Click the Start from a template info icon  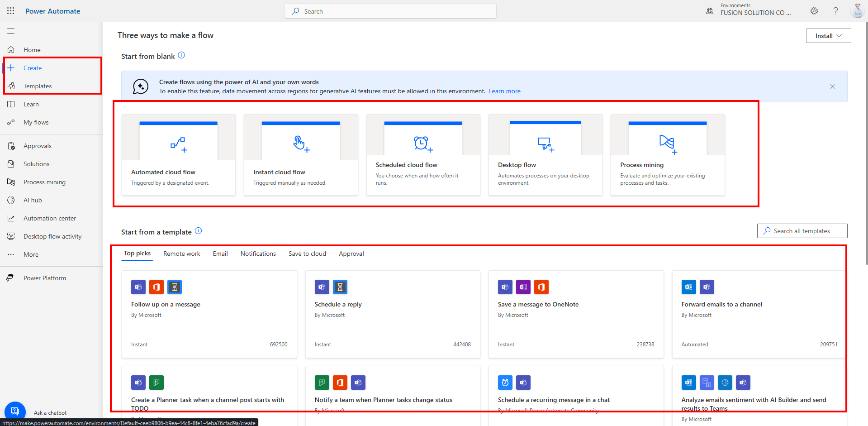198,231
